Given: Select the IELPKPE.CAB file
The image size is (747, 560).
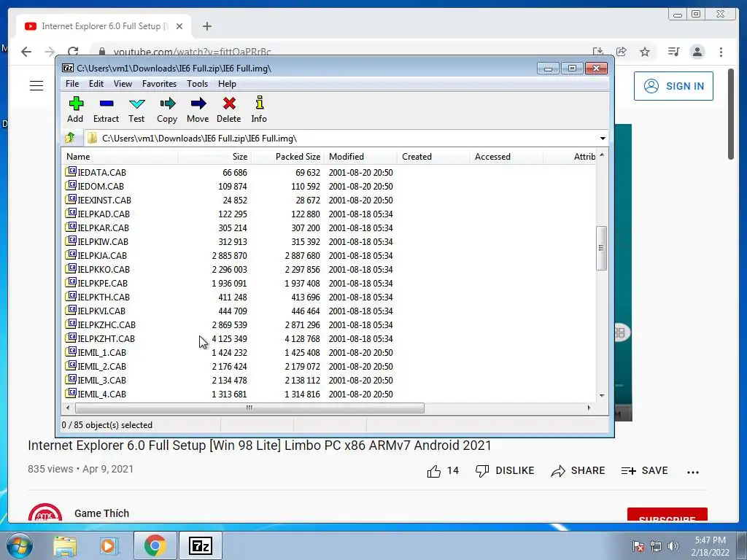Looking at the screenshot, I should pyautogui.click(x=97, y=283).
